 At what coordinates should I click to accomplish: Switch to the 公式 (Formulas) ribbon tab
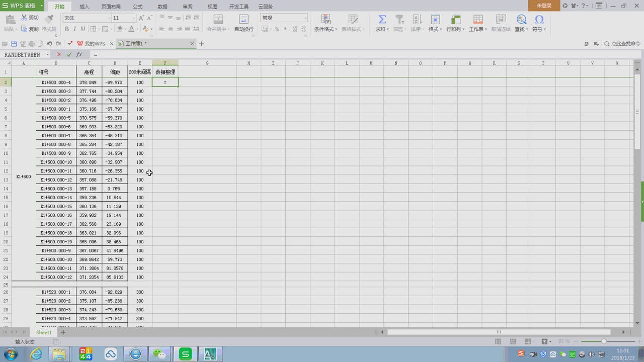137,7
